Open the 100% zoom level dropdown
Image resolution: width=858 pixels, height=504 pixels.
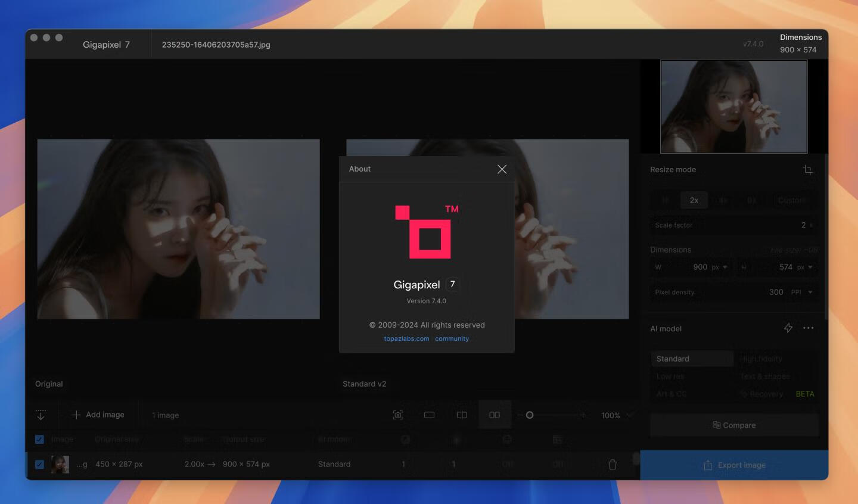617,415
